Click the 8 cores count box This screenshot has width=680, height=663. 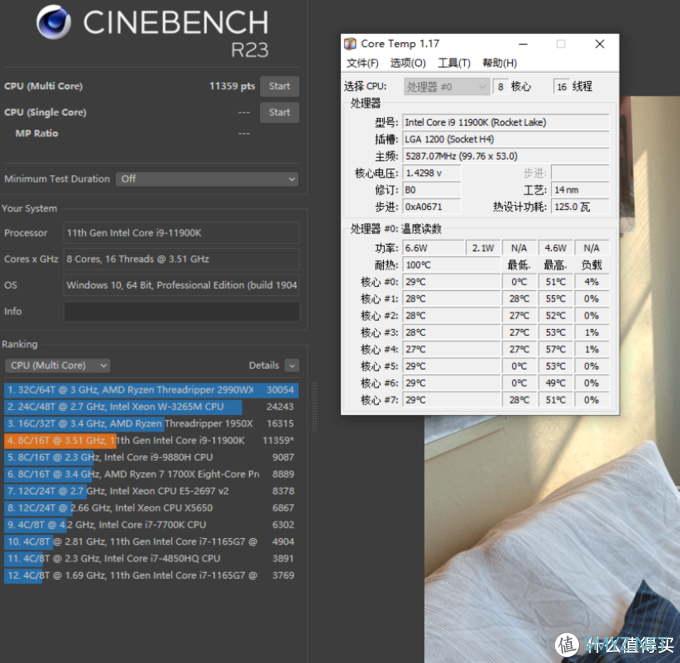coord(500,87)
